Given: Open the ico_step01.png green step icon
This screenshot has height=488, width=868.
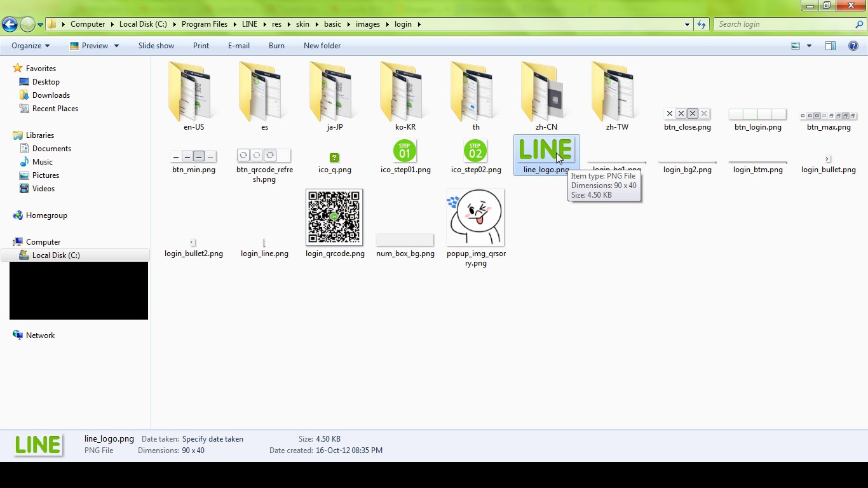Looking at the screenshot, I should click(x=405, y=151).
